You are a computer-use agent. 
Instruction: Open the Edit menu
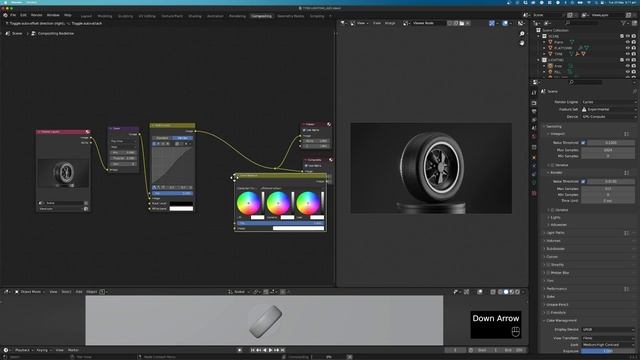click(x=23, y=15)
